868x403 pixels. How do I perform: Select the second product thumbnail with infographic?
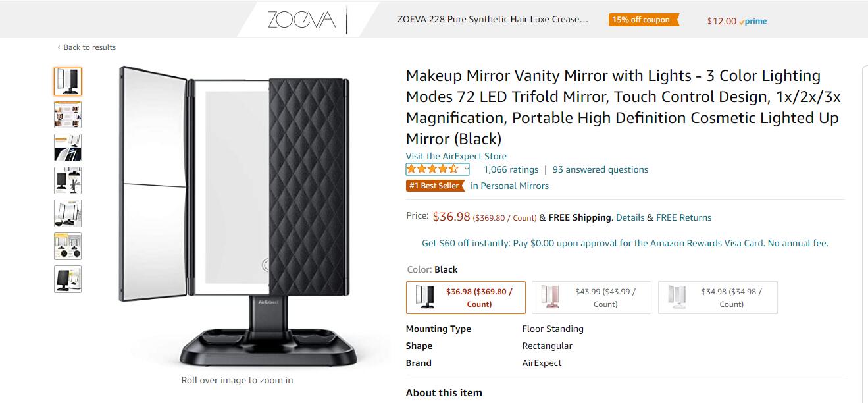pos(68,115)
